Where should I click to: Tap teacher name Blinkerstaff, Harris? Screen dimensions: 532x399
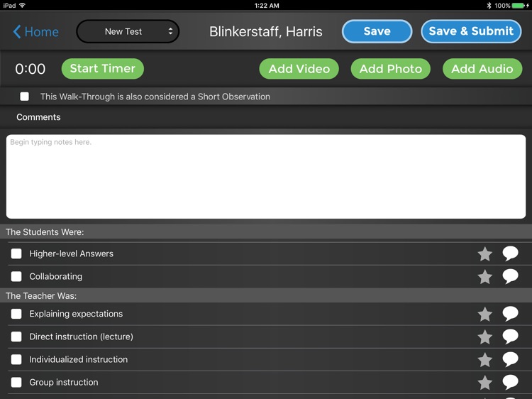[266, 31]
